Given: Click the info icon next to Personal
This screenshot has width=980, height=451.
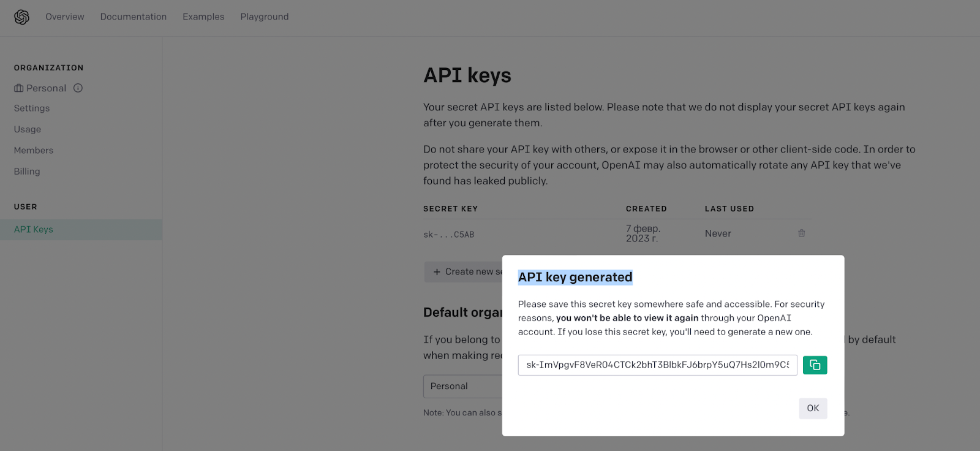Looking at the screenshot, I should (78, 88).
